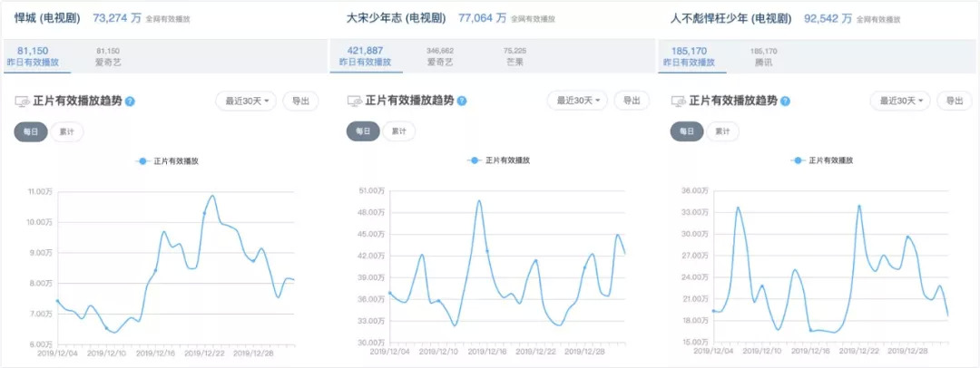Click the 49万 peak in 大宋少年志 chart
The image size is (980, 368).
479,200
